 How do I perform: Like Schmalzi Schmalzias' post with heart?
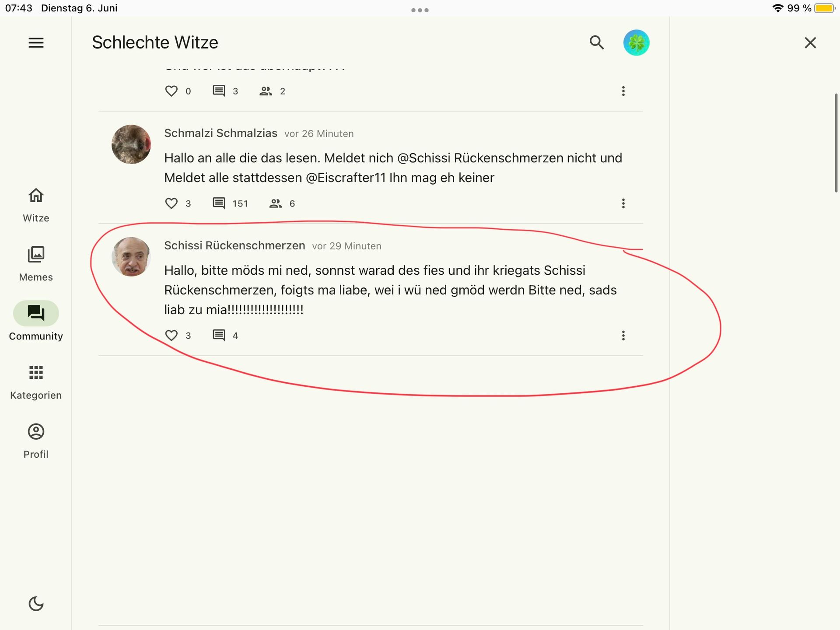tap(171, 203)
